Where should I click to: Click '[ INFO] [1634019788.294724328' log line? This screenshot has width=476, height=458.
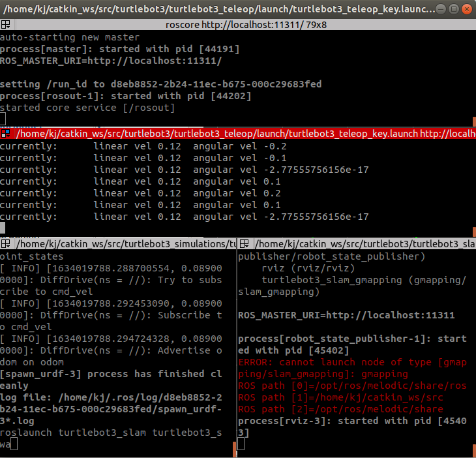[x=111, y=339]
